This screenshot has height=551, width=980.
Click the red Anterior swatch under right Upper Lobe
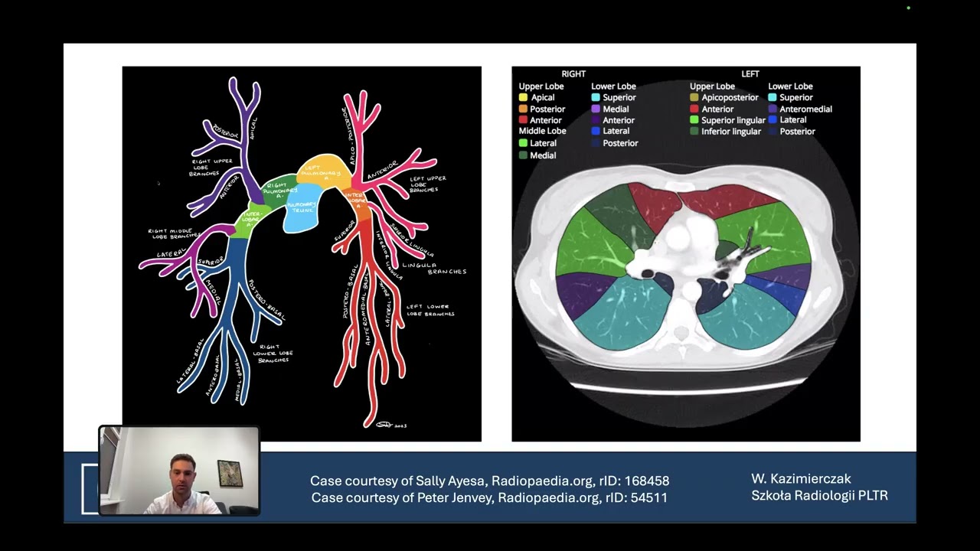524,120
